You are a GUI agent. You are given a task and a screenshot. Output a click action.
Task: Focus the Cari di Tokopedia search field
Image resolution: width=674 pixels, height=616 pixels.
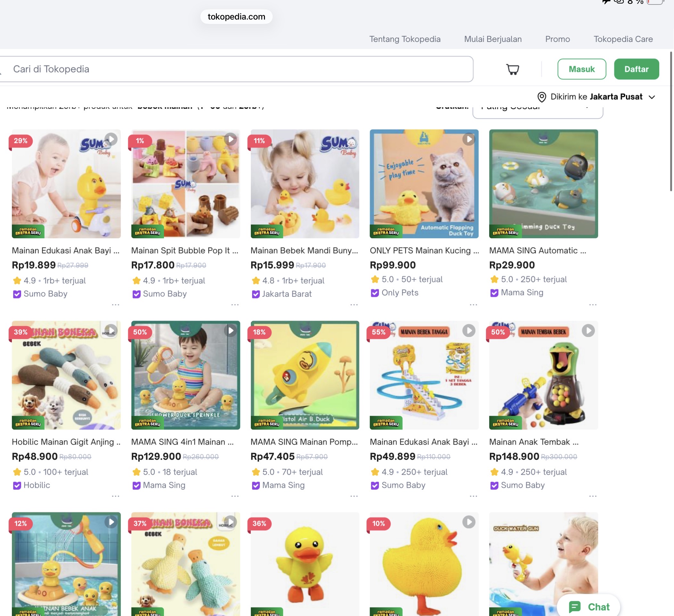234,69
